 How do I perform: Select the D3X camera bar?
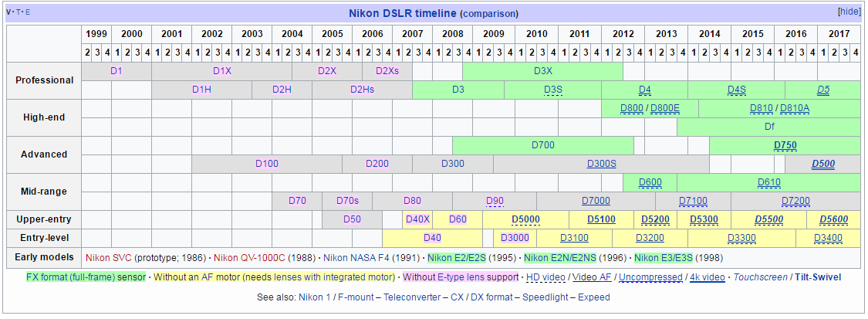pyautogui.click(x=542, y=71)
